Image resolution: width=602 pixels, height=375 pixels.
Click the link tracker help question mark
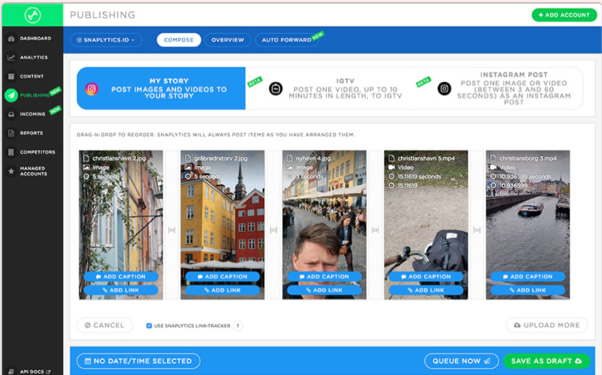point(238,326)
